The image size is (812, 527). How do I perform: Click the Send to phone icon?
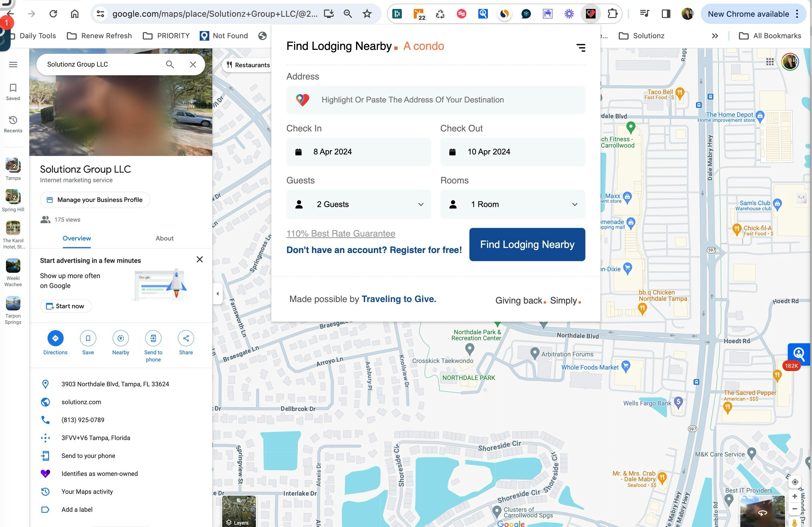tap(153, 338)
